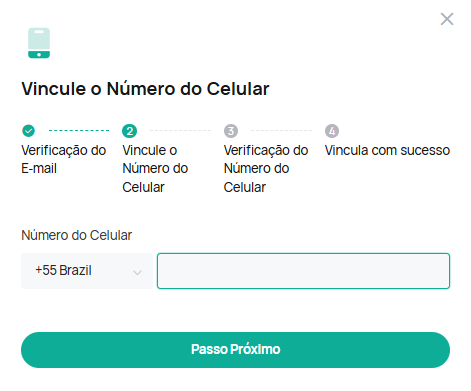Screen dimensions: 471x391
Task: Open the +55 Brazil country code dropdown
Action: [x=87, y=271]
